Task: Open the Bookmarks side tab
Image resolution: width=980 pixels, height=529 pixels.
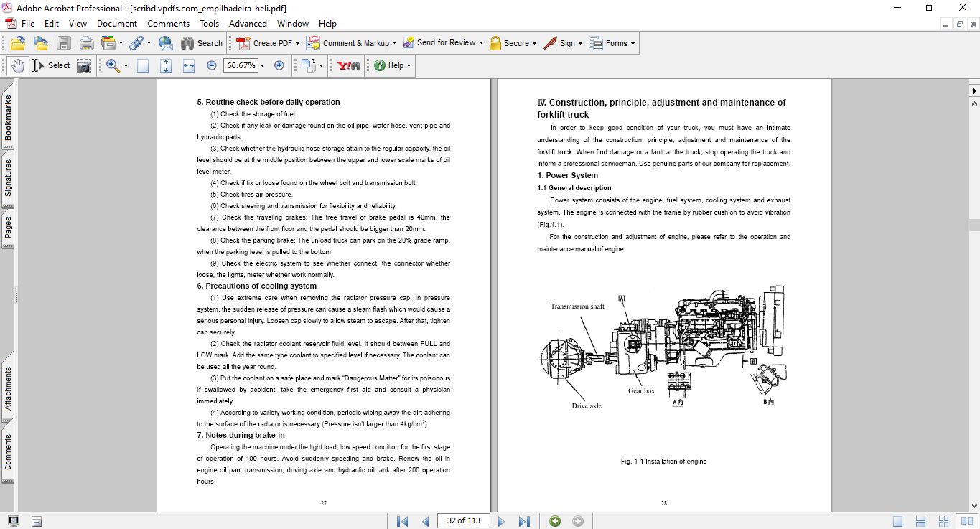Action: (8, 119)
